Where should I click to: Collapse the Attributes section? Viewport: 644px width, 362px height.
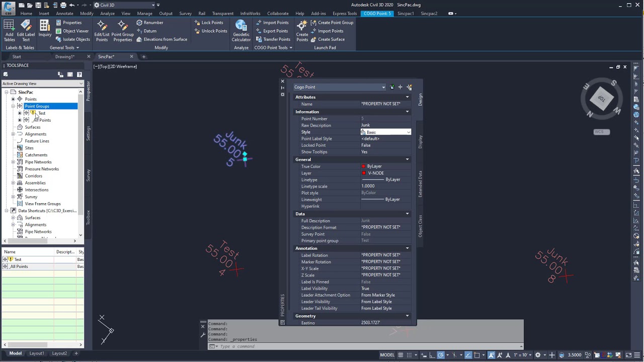tap(407, 97)
